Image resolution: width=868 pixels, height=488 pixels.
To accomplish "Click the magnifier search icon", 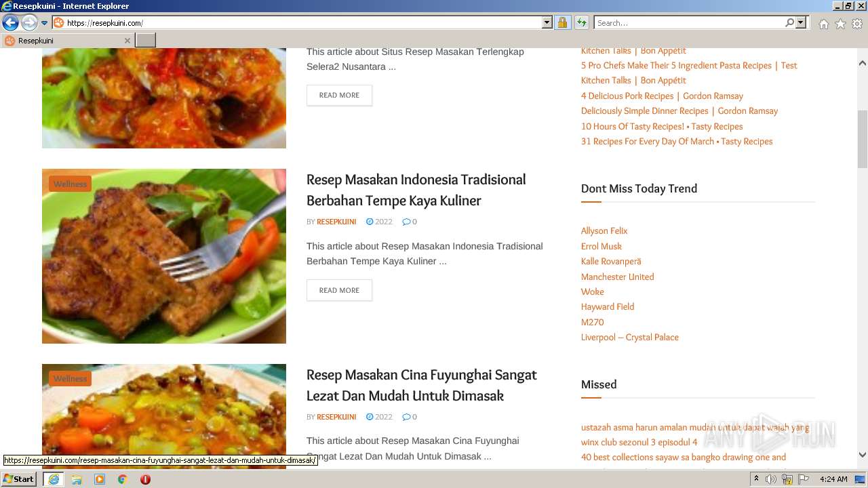I will click(789, 23).
